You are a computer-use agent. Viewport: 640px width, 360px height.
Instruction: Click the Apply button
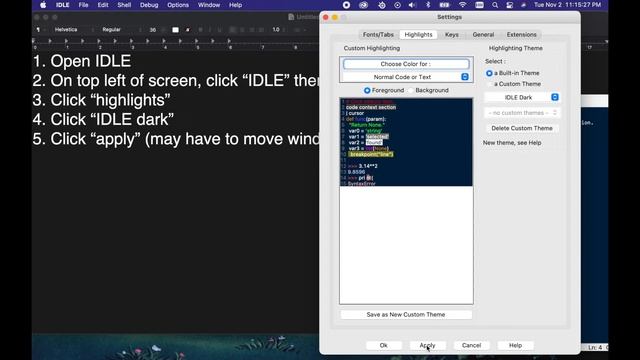point(427,345)
